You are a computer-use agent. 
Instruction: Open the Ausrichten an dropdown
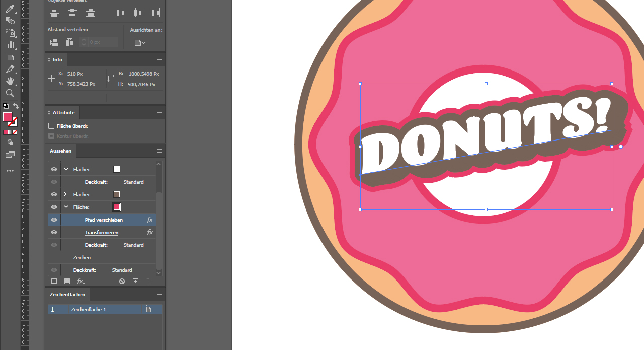(x=140, y=42)
